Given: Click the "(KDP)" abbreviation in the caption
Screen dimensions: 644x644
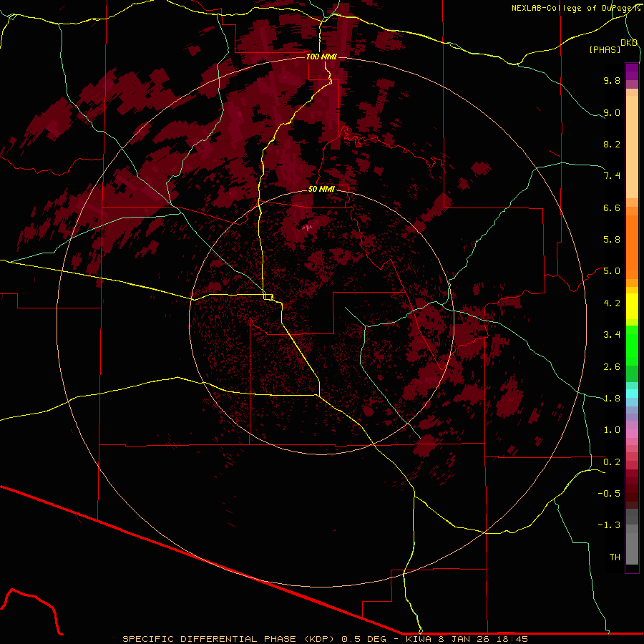Looking at the screenshot, I should [320, 639].
